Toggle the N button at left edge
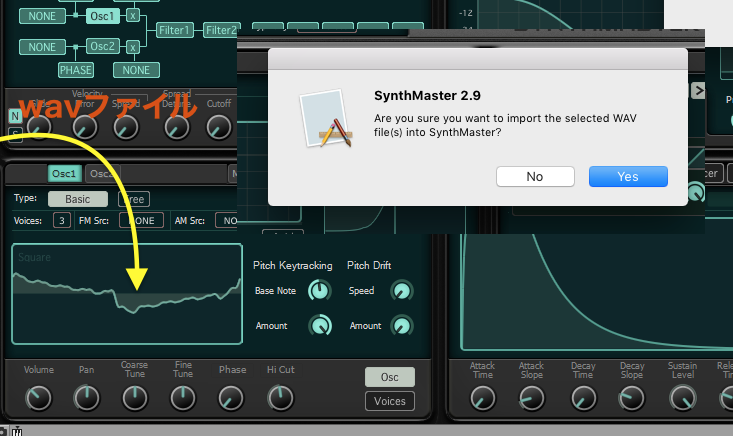The image size is (733, 436). 15,116
